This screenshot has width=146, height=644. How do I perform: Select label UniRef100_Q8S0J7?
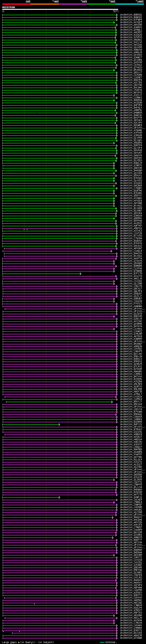click(x=131, y=72)
